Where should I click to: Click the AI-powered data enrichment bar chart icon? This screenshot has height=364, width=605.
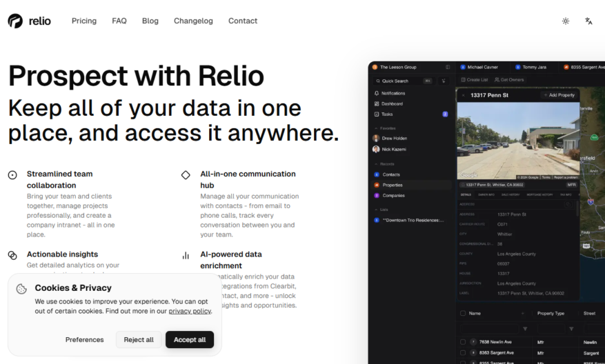pos(186,255)
